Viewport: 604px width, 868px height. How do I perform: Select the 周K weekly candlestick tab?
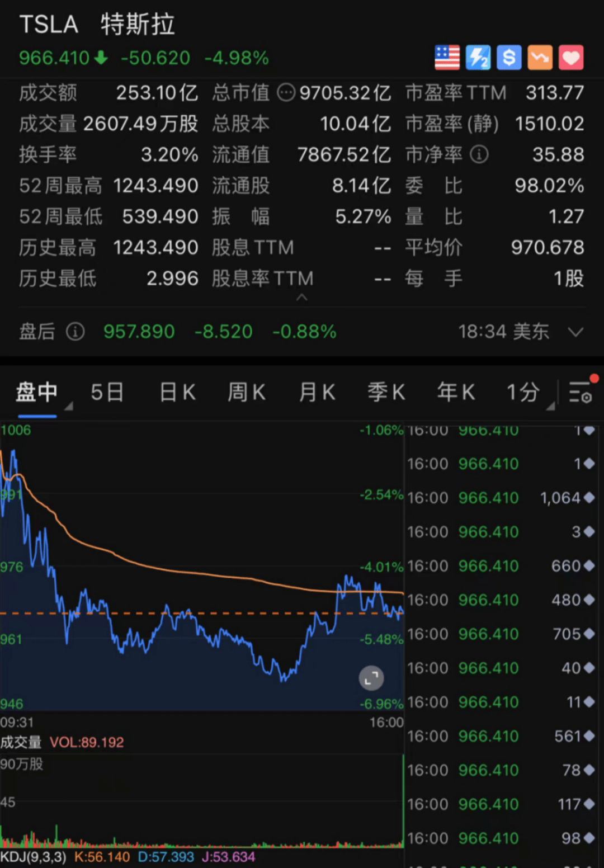(247, 392)
